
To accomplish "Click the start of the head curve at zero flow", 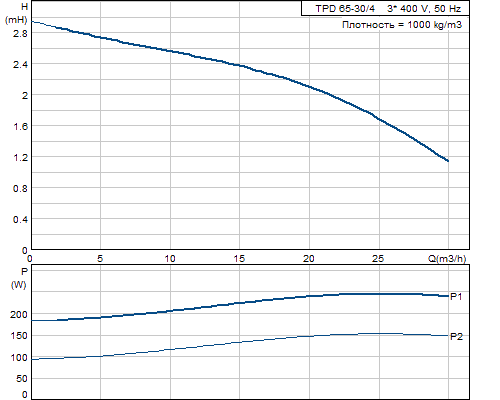I will (x=32, y=22).
